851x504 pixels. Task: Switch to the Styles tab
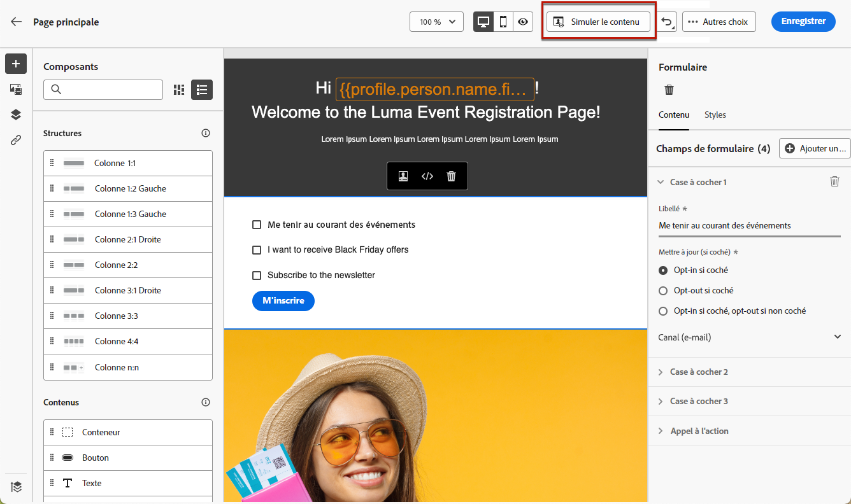click(x=715, y=115)
